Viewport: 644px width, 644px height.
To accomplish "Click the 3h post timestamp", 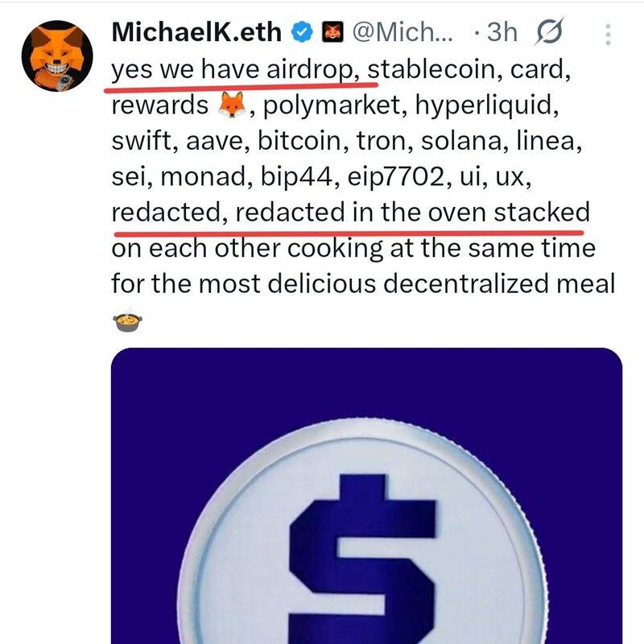I will point(501,33).
